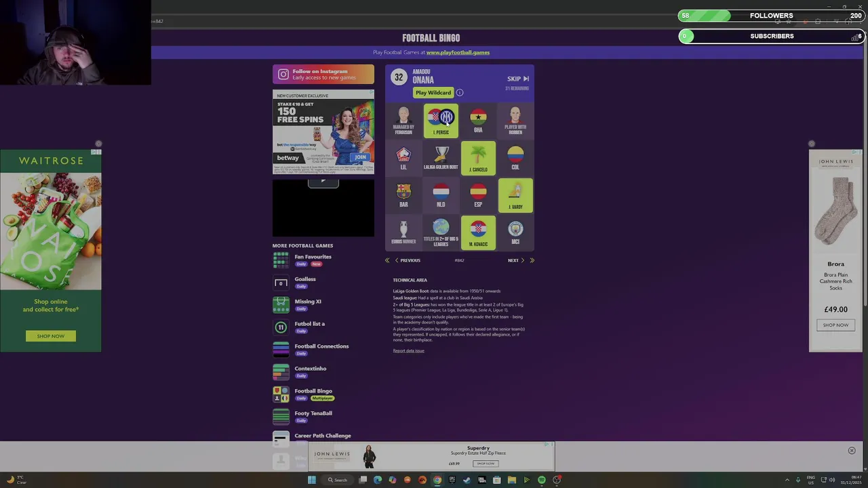Click SHOP NOW on Superdry banner
Image resolution: width=868 pixels, height=488 pixels.
(486, 464)
